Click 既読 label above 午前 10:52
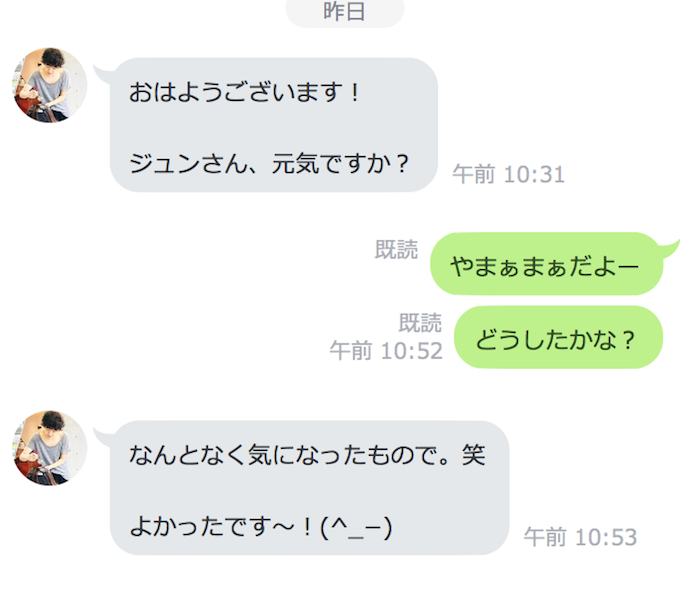This screenshot has width=680, height=589. [x=420, y=323]
